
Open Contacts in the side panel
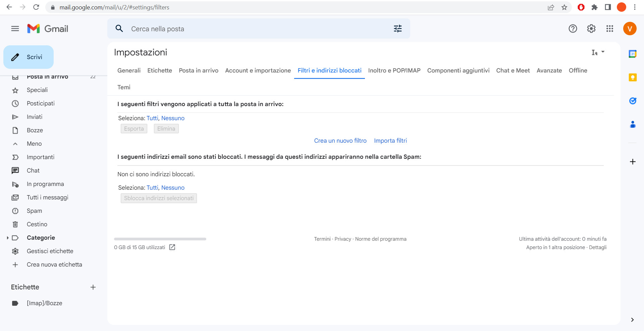[633, 125]
